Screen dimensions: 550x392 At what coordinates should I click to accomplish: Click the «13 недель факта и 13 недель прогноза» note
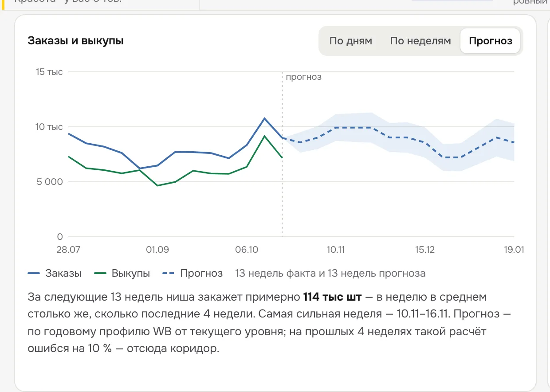[330, 273]
